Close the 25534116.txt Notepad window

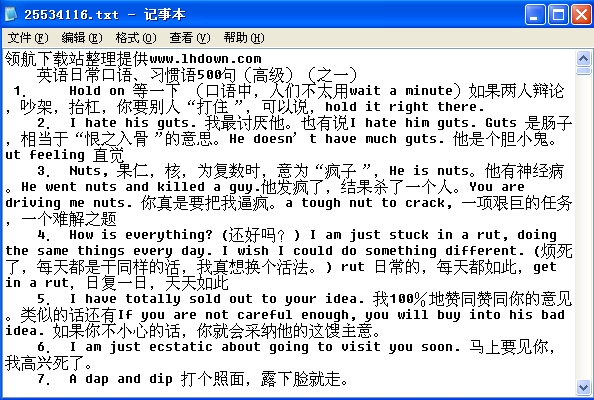click(581, 15)
